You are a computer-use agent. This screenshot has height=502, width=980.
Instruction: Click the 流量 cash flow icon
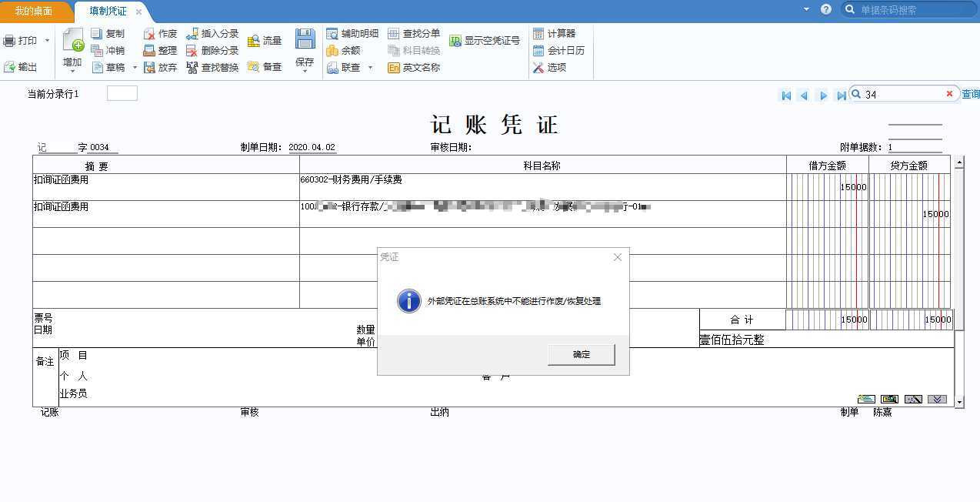[253, 41]
